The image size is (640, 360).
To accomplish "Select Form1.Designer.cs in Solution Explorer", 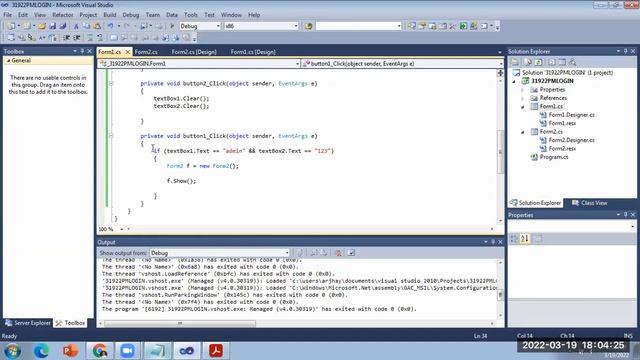I will tap(571, 115).
